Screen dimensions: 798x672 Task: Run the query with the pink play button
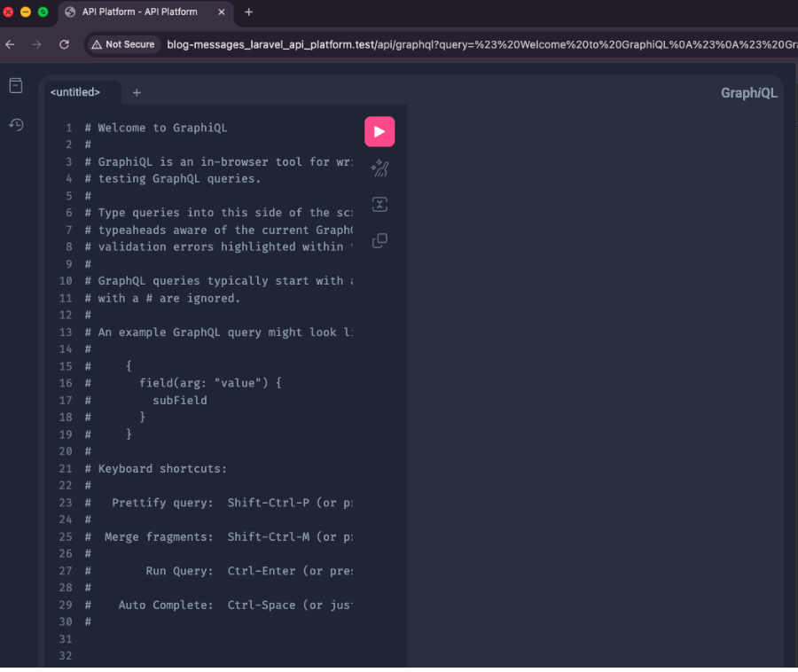pyautogui.click(x=379, y=132)
